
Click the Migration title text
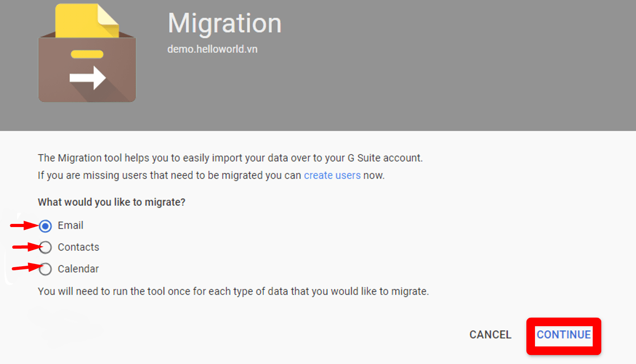click(224, 23)
